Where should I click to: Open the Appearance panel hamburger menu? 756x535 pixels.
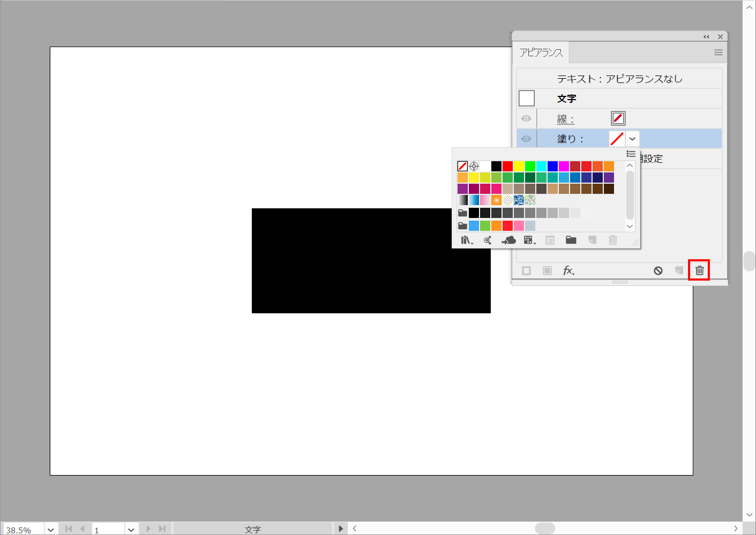718,52
